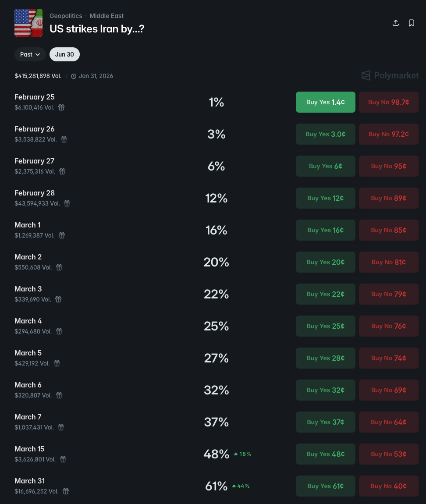Open the Past dropdown

tap(30, 54)
